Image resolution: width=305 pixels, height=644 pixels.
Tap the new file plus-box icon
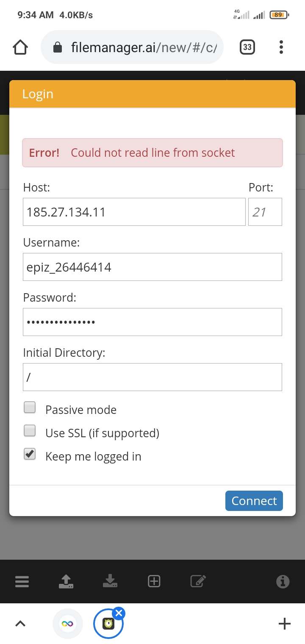[154, 581]
